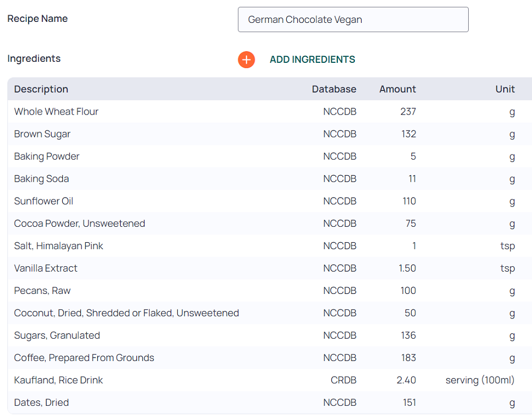Edit the Vanilla Extract amount 1.50
Screen dimensions: 532x418
click(x=407, y=268)
